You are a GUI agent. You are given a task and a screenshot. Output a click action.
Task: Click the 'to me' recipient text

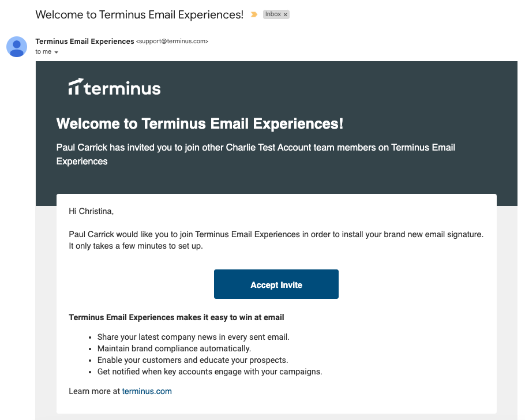(x=43, y=51)
